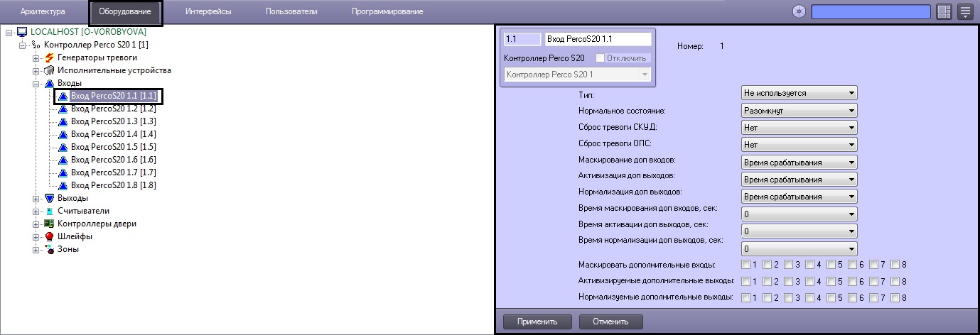Open the Нормальное состояние dropdown
The height and width of the screenshot is (335, 980).
pyautogui.click(x=799, y=111)
